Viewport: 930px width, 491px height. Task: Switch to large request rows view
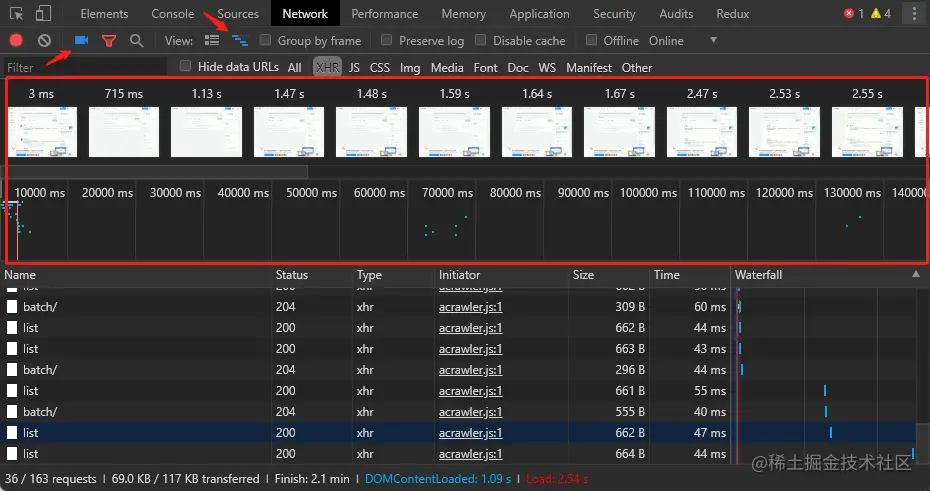click(x=212, y=40)
